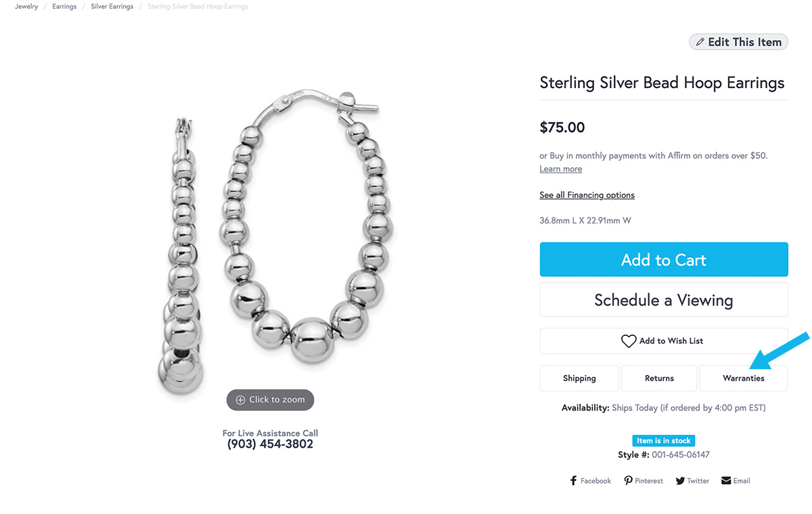812x514 pixels.
Task: Share via the Twitter bird icon
Action: [x=680, y=481]
